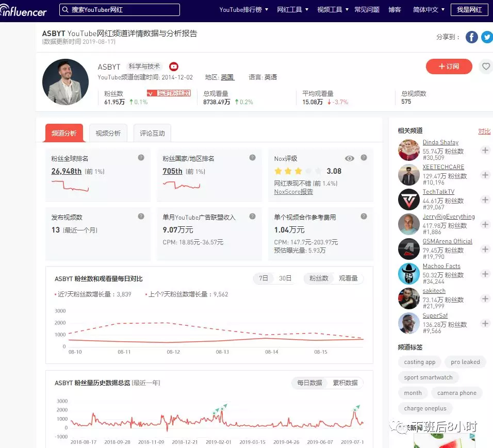Click the 订阅 subscribe button

point(449,67)
